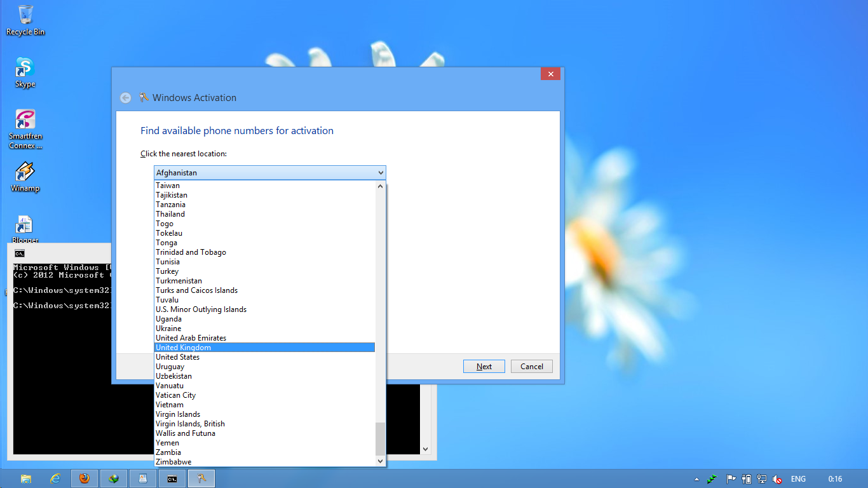Switch to Command Prompt taskbar button
Viewport: 868px width, 488px height.
click(172, 478)
